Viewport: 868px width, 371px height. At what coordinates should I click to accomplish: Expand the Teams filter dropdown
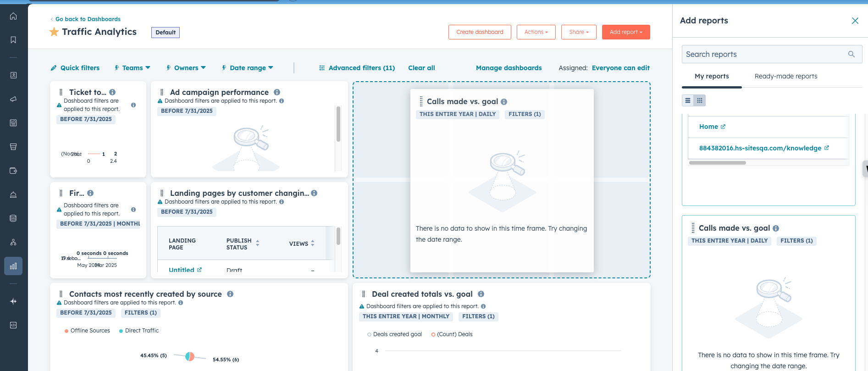(x=133, y=68)
